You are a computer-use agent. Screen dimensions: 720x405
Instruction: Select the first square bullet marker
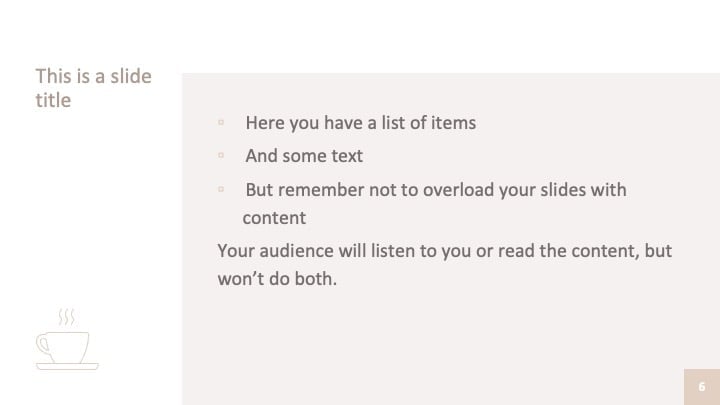[221, 122]
